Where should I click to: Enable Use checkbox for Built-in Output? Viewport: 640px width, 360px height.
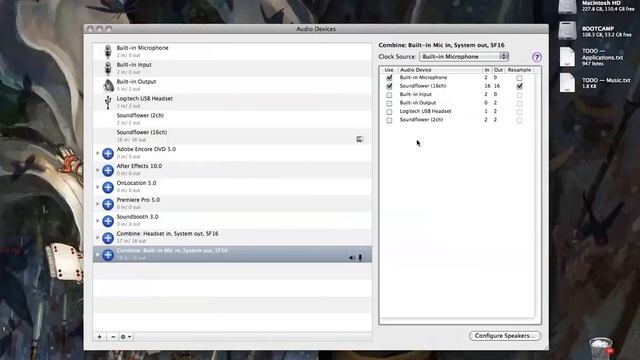click(389, 103)
